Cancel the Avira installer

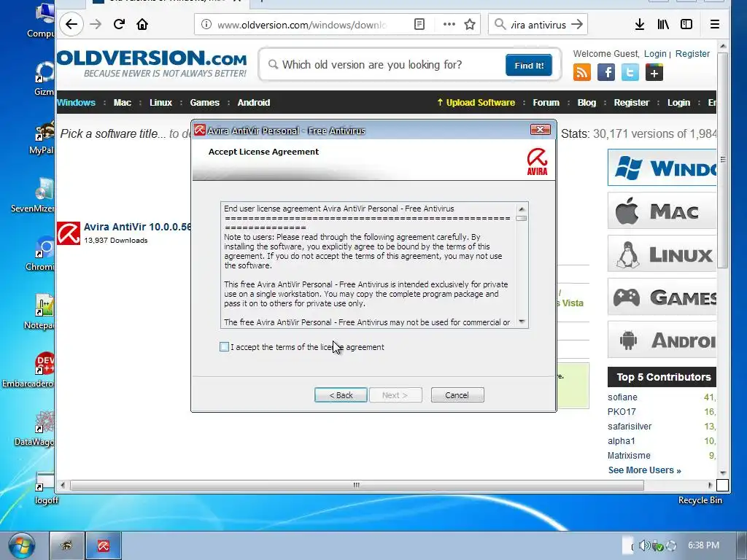tap(457, 394)
